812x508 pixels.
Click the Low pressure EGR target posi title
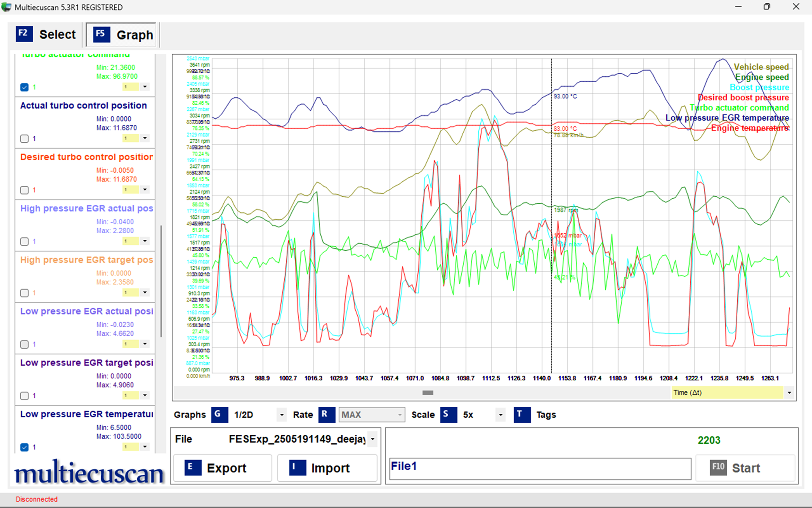[x=86, y=363]
